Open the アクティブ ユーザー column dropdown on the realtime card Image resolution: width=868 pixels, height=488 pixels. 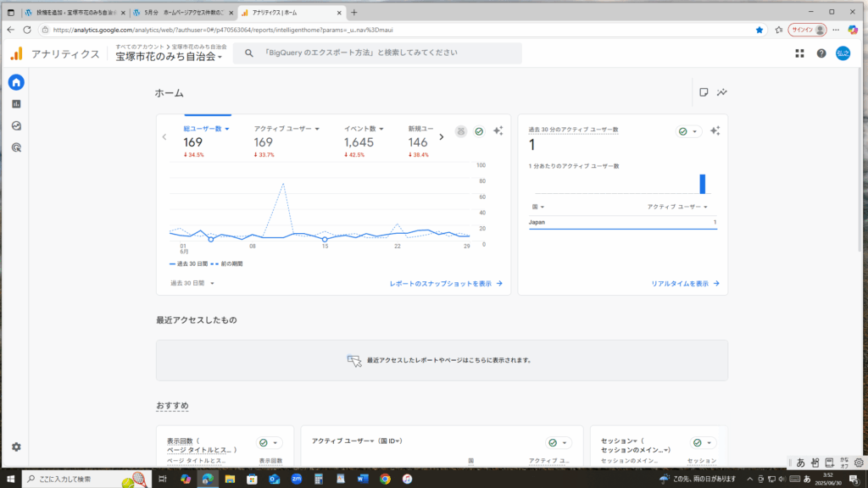(x=677, y=207)
